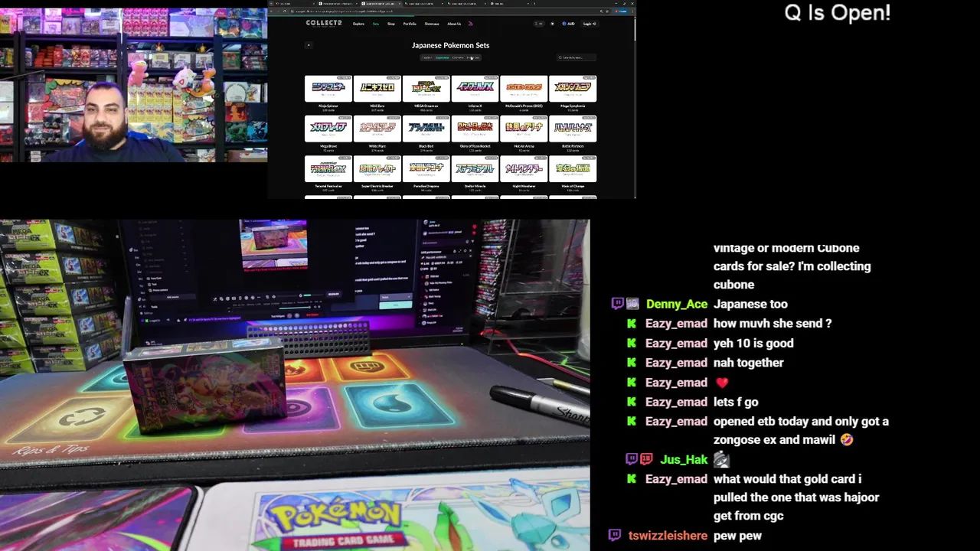980x551 pixels.
Task: Click the 'nah together' chat message
Action: click(x=749, y=363)
